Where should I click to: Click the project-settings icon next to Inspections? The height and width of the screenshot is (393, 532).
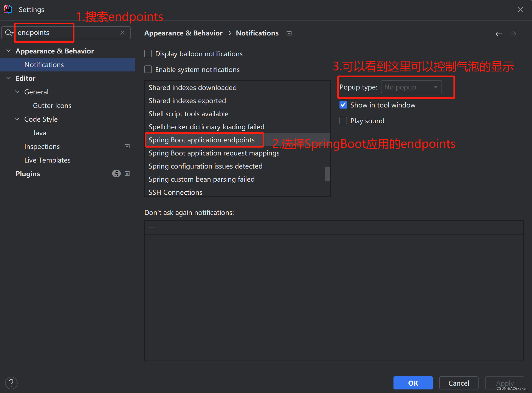(x=127, y=146)
